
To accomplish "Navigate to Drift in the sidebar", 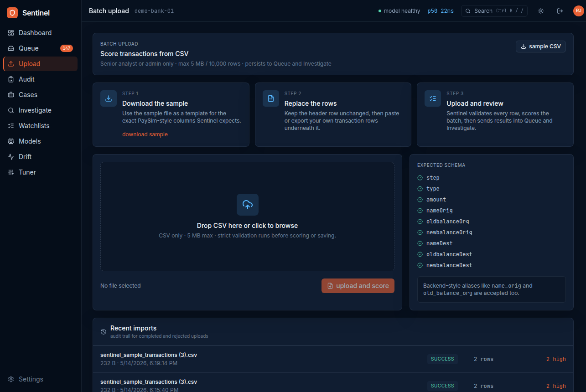I will (x=40, y=157).
